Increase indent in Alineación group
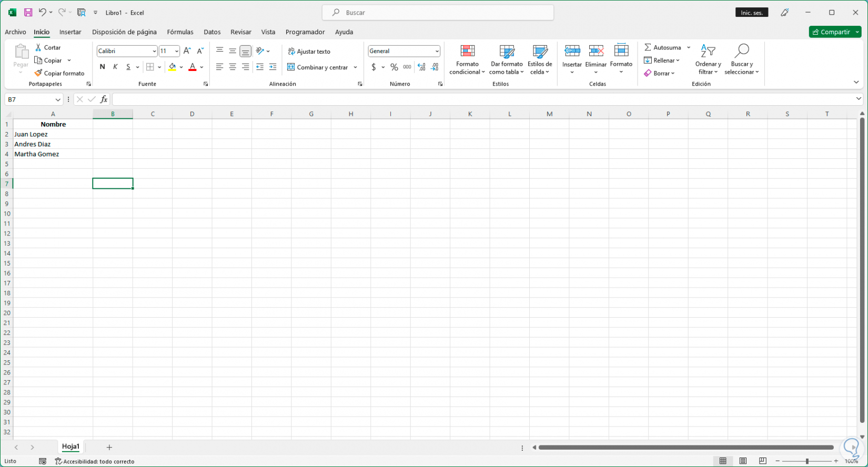The height and width of the screenshot is (467, 868). 272,67
